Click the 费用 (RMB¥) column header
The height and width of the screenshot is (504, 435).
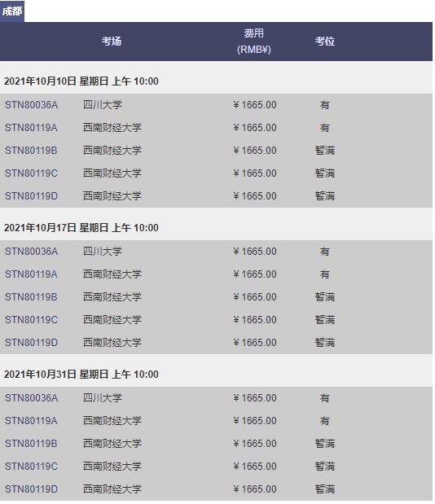point(253,42)
